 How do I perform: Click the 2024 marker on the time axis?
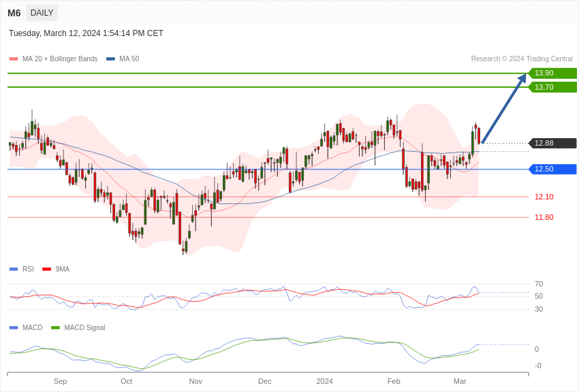324,381
